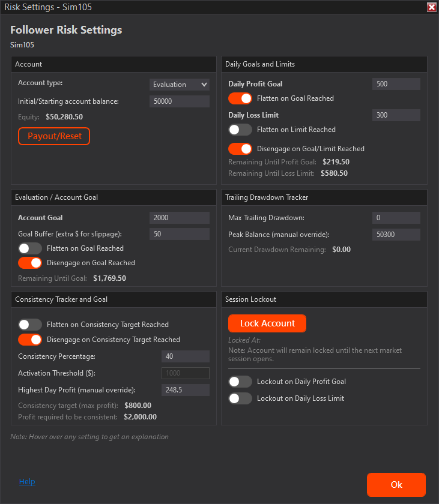Confirm settings with the Ok button
The width and height of the screenshot is (439, 504).
point(396,485)
